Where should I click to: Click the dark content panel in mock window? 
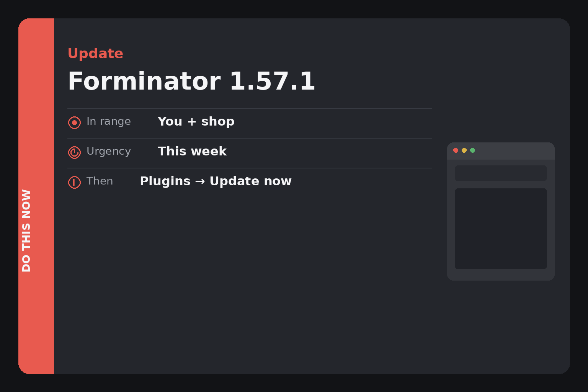click(x=501, y=229)
